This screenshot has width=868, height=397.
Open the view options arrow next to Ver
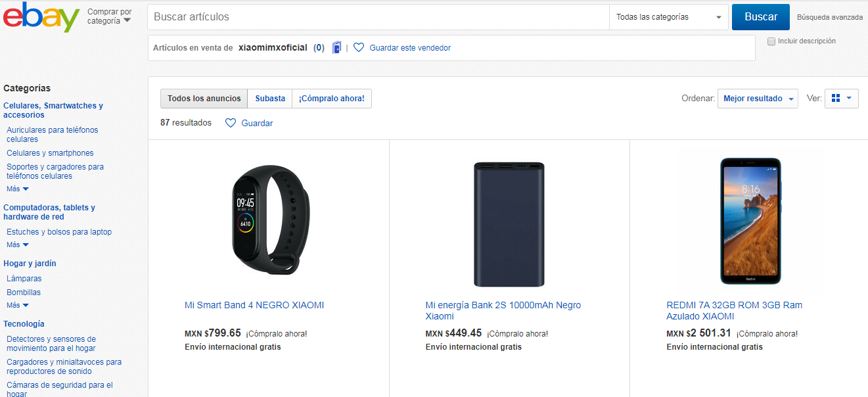pos(848,98)
